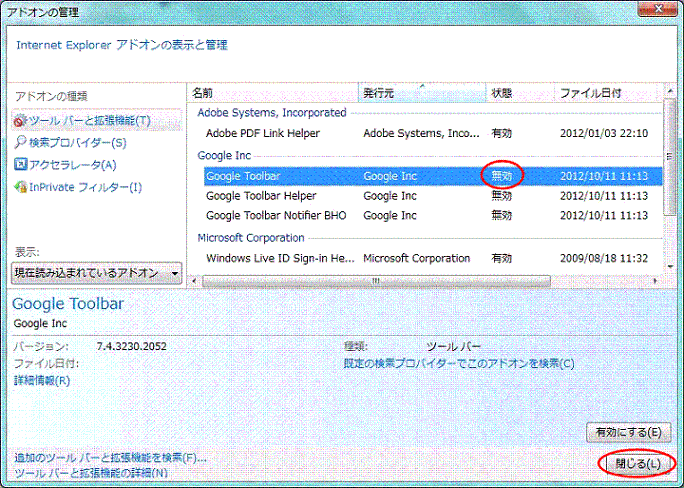The height and width of the screenshot is (488, 684).
Task: Select Adobe PDF Link Helper row
Action: (x=433, y=133)
